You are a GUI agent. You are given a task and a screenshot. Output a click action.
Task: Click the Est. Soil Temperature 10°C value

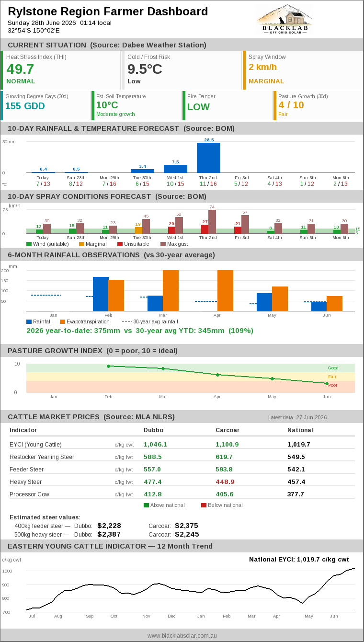[107, 105]
